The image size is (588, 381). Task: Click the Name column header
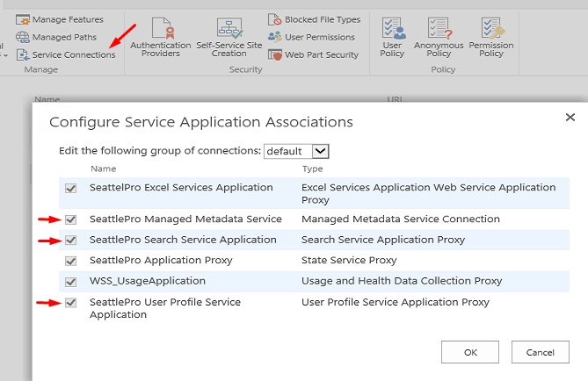pos(103,169)
